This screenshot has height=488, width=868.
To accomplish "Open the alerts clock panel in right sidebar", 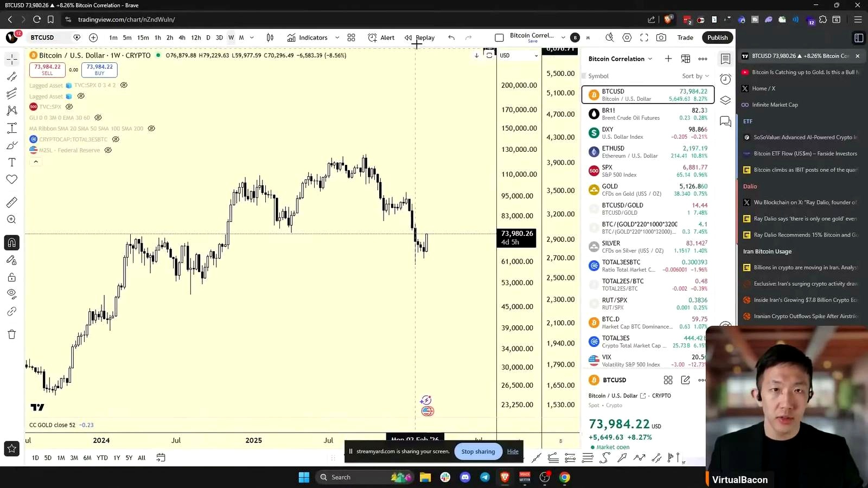I will [725, 79].
